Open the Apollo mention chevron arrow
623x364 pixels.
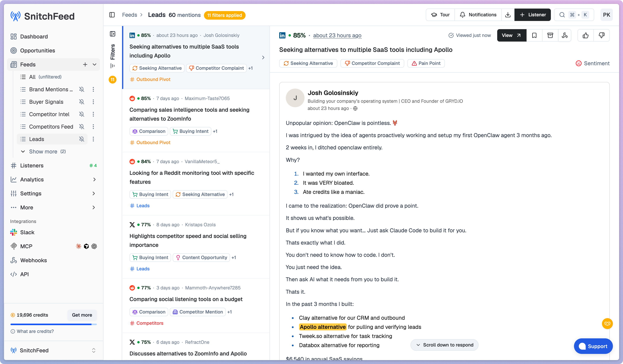pos(263,57)
